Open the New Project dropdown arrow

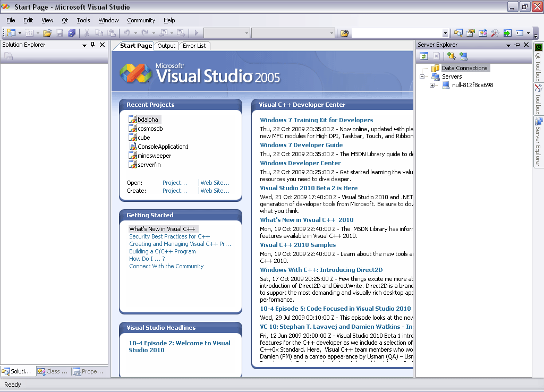click(20, 33)
